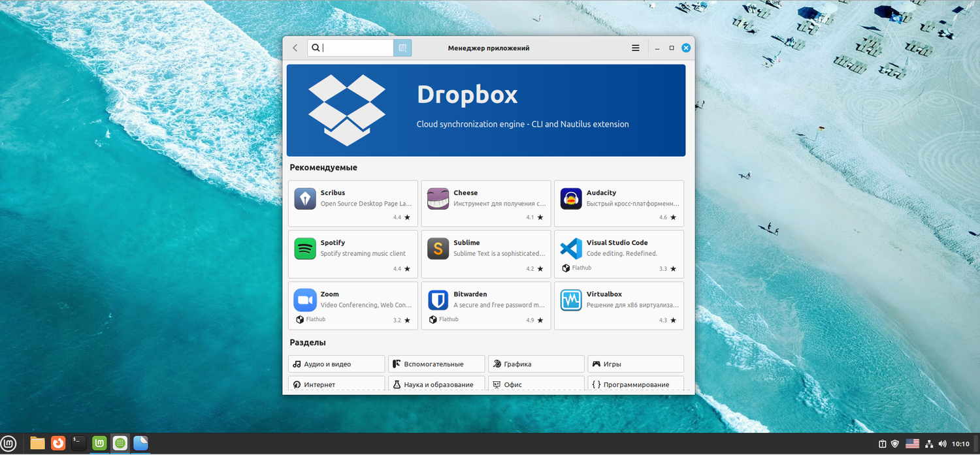Toggle the search-in-descriptions button beside search
The width and height of the screenshot is (980, 455).
pos(402,48)
